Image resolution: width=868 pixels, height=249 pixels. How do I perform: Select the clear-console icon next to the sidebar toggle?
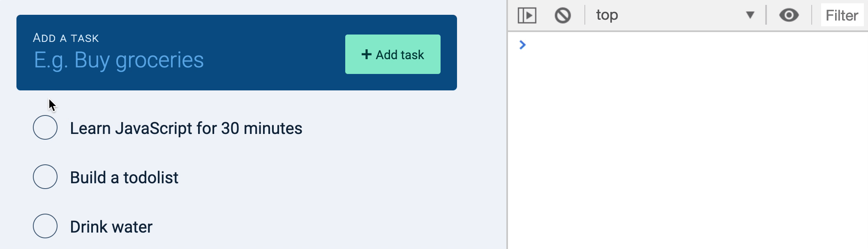pyautogui.click(x=563, y=15)
